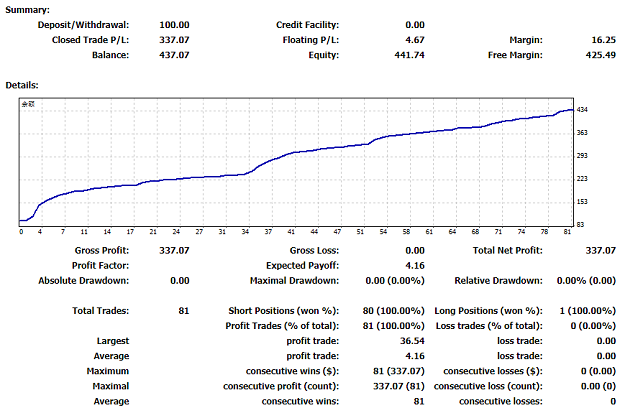625x408 pixels.
Task: Select the Deposit/Withdrawal value 100.00
Action: point(175,24)
